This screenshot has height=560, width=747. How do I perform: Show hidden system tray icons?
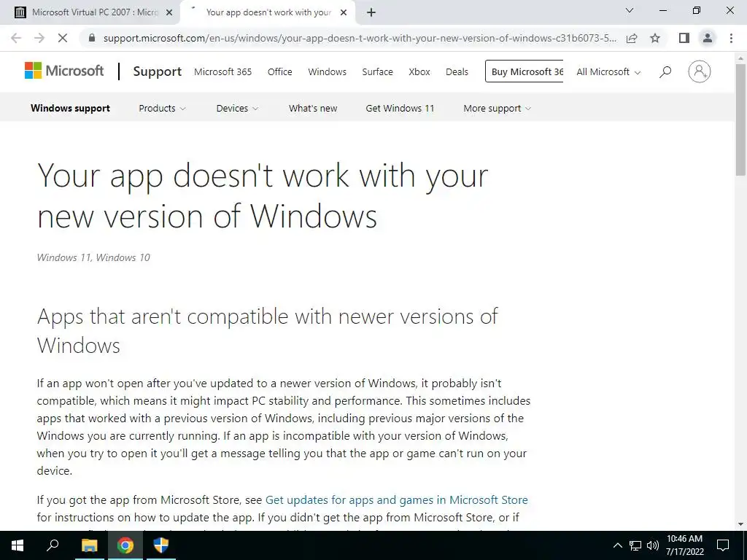point(617,545)
